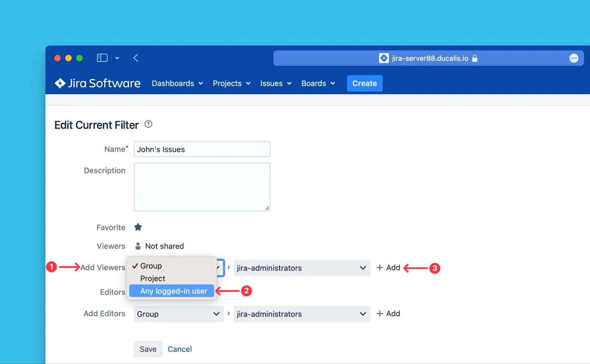Toggle the browser sidebar icon
Image resolution: width=590 pixels, height=364 pixels.
[102, 58]
